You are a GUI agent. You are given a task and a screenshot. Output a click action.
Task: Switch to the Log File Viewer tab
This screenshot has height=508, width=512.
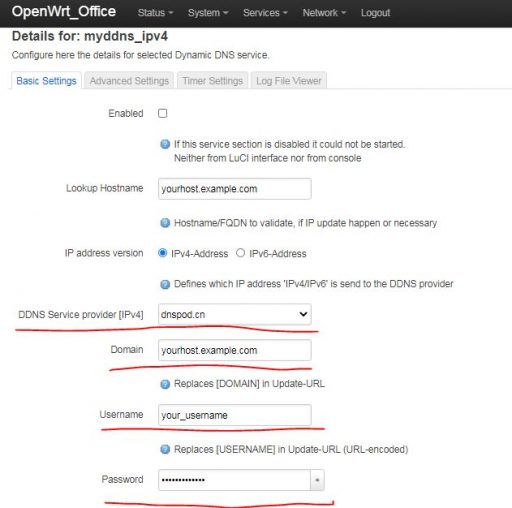coord(289,81)
